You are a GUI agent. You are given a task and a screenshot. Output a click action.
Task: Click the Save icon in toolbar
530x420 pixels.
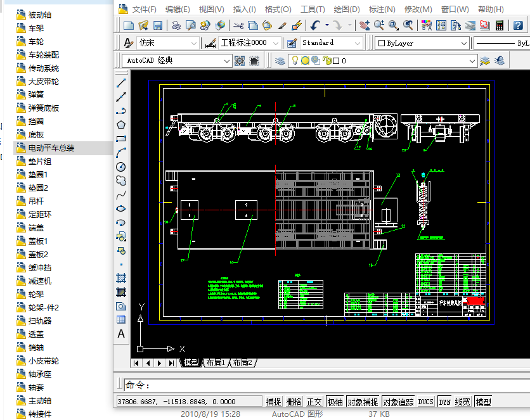[x=157, y=25]
